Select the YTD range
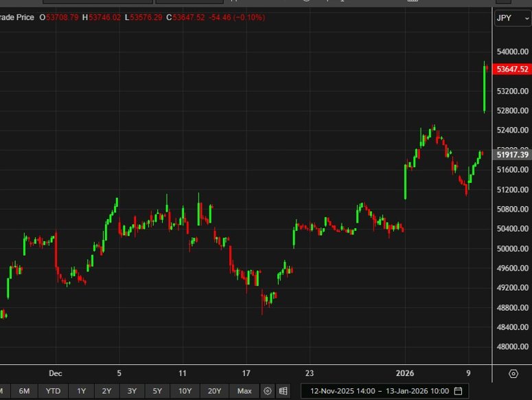 click(x=53, y=391)
